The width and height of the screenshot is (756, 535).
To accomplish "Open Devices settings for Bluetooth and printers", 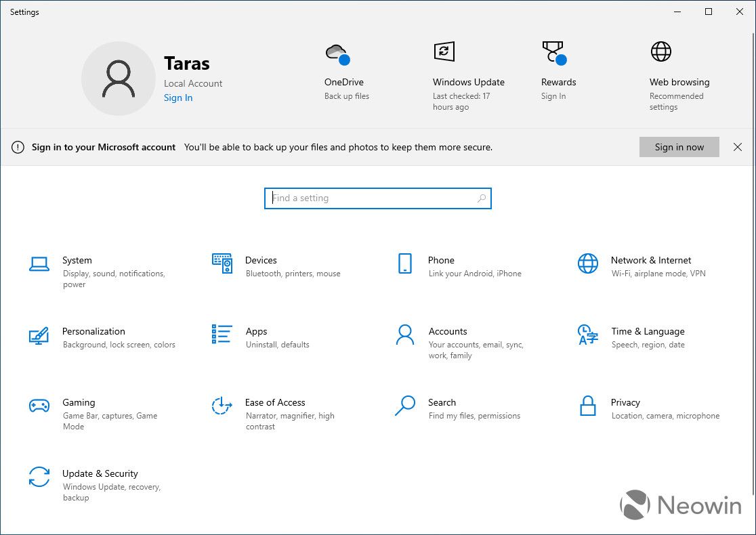I will (x=261, y=260).
